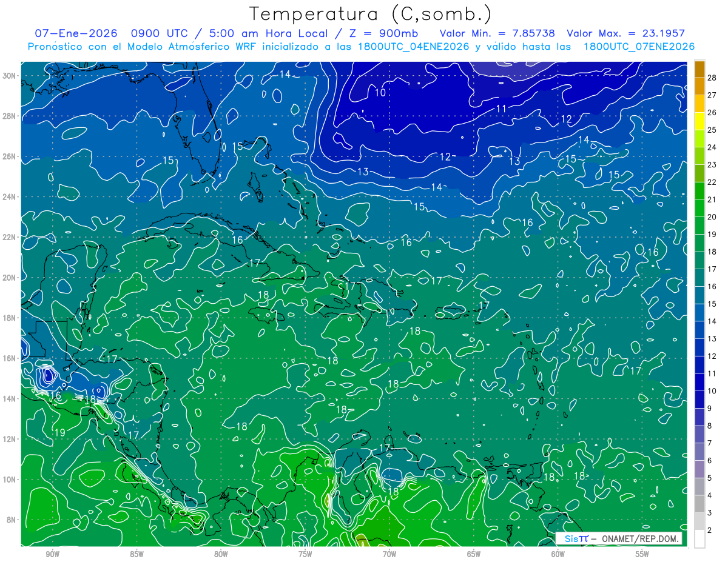
Task: Click the "19" contour label on the map
Action: click(x=59, y=432)
